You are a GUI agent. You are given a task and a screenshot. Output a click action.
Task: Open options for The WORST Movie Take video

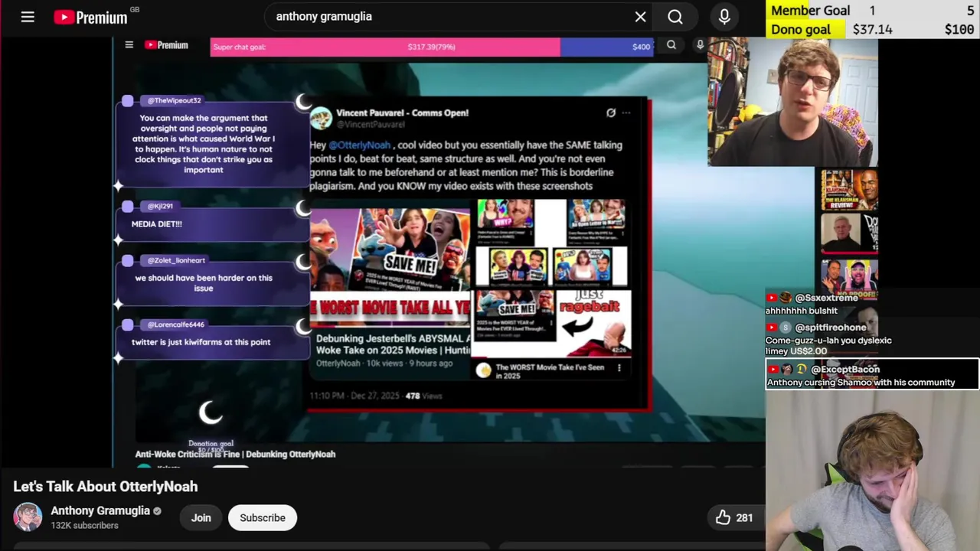coord(619,368)
